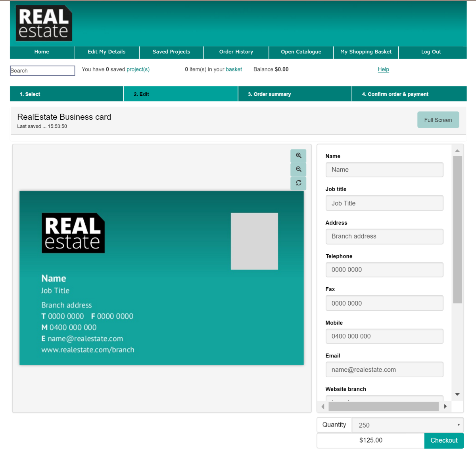
Task: View My Shopping Basket
Action: [x=366, y=52]
